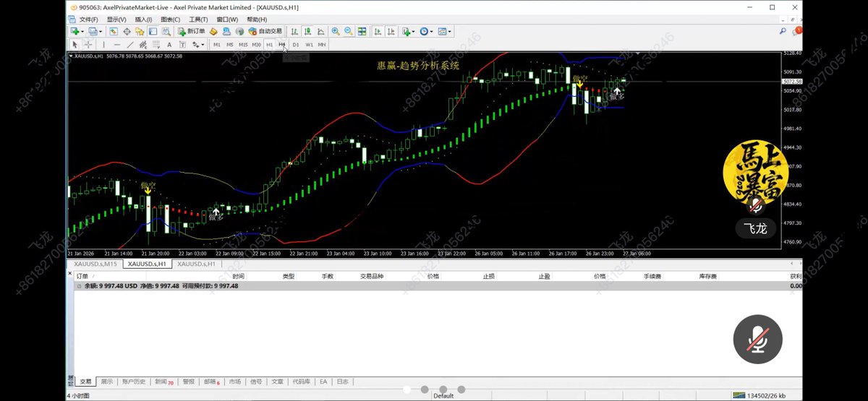Switch to the 账户历史 terminal tab
This screenshot has width=868, height=401.
tap(133, 381)
